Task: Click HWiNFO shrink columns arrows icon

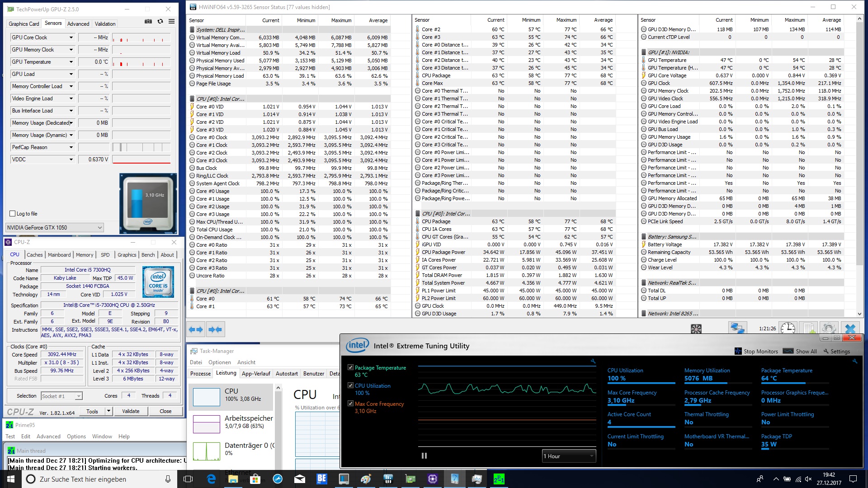Action: 215,329
